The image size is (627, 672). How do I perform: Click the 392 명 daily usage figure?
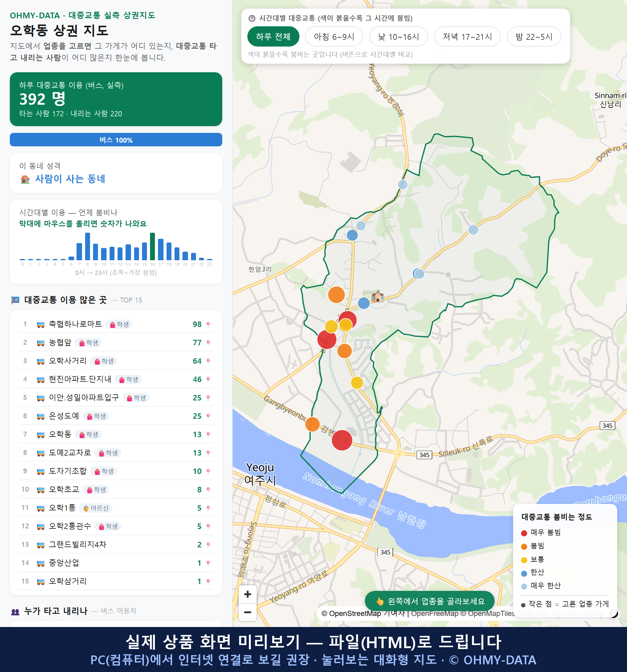click(42, 99)
